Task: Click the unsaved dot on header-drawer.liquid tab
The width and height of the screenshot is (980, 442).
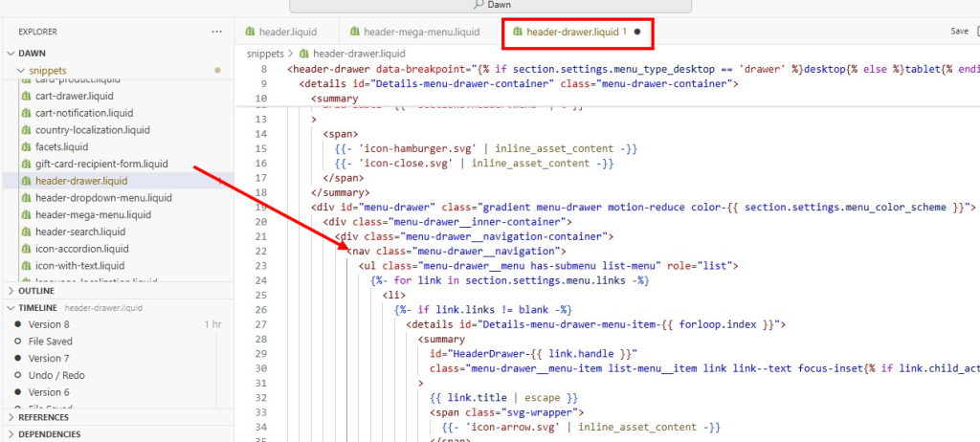Action: pyautogui.click(x=637, y=32)
